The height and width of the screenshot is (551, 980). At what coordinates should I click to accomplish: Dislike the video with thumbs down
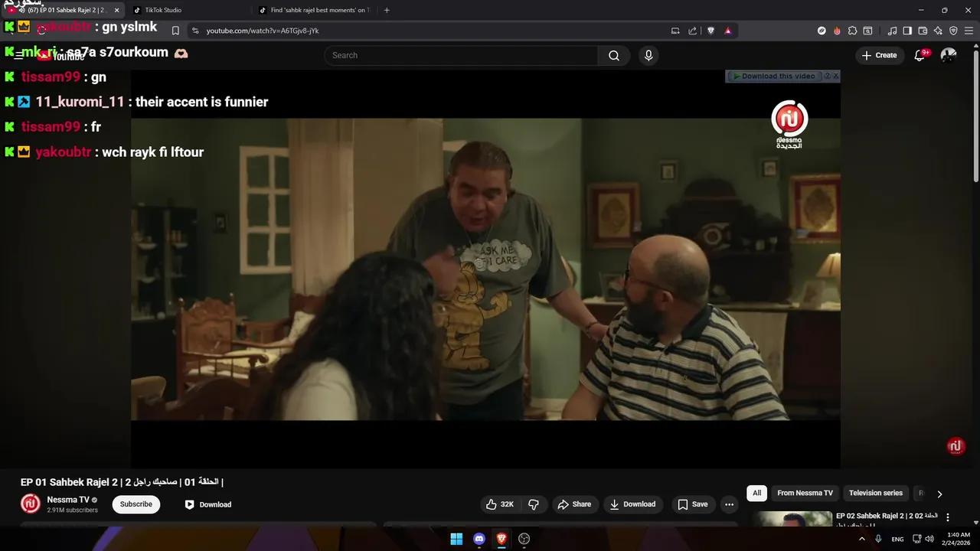tap(534, 504)
